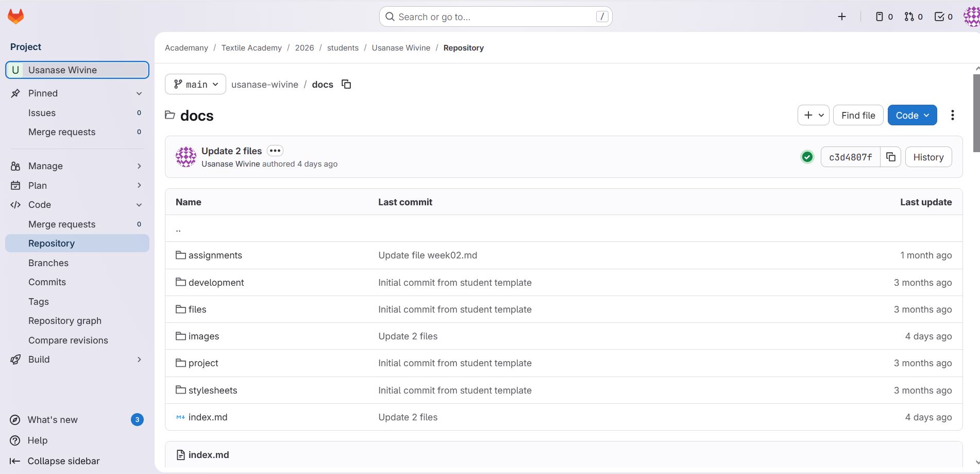Click the GitLab fox logo
Image resolution: width=980 pixels, height=474 pixels.
[x=15, y=17]
